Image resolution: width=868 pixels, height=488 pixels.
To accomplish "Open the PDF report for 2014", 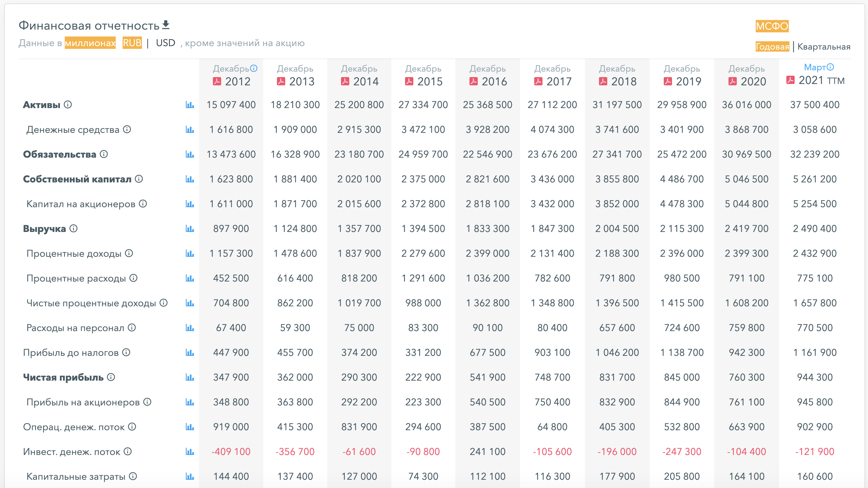I will coord(345,81).
